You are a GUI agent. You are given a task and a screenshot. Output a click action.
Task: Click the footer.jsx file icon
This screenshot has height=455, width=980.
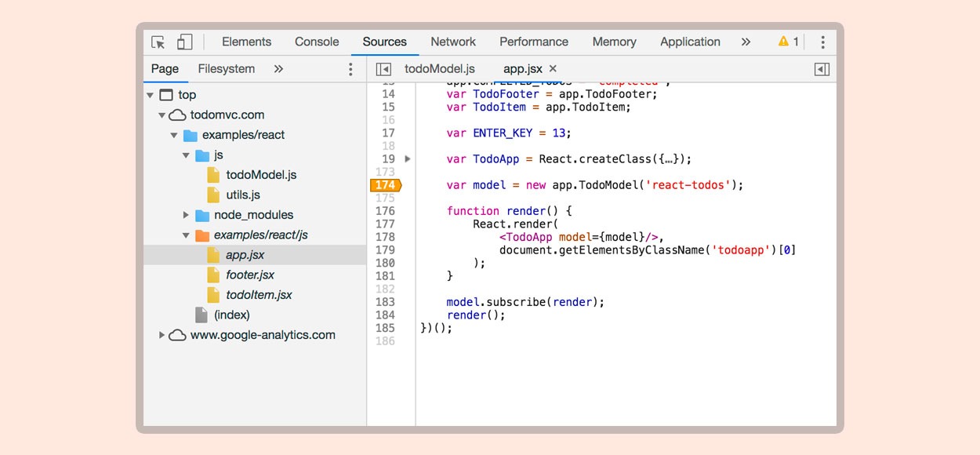(x=213, y=275)
